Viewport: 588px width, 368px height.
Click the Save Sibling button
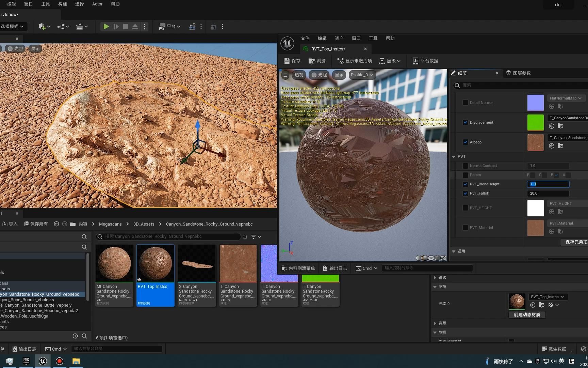576,242
